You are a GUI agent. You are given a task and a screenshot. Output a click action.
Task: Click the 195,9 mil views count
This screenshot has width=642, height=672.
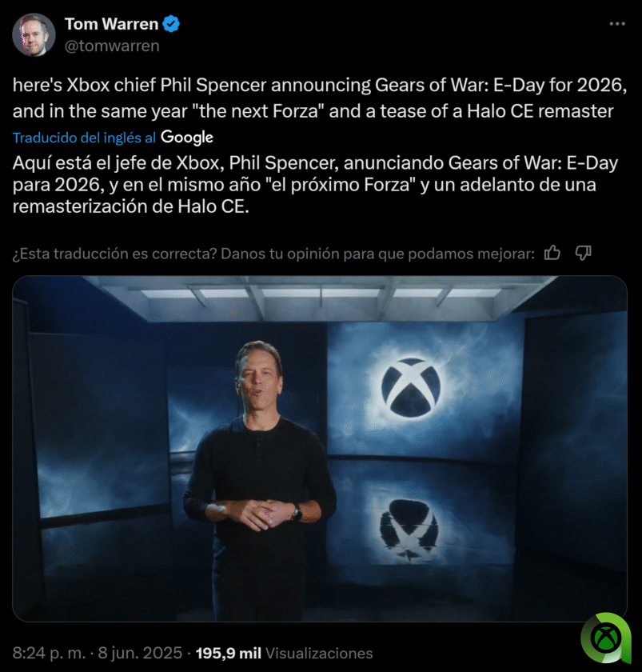pos(229,653)
